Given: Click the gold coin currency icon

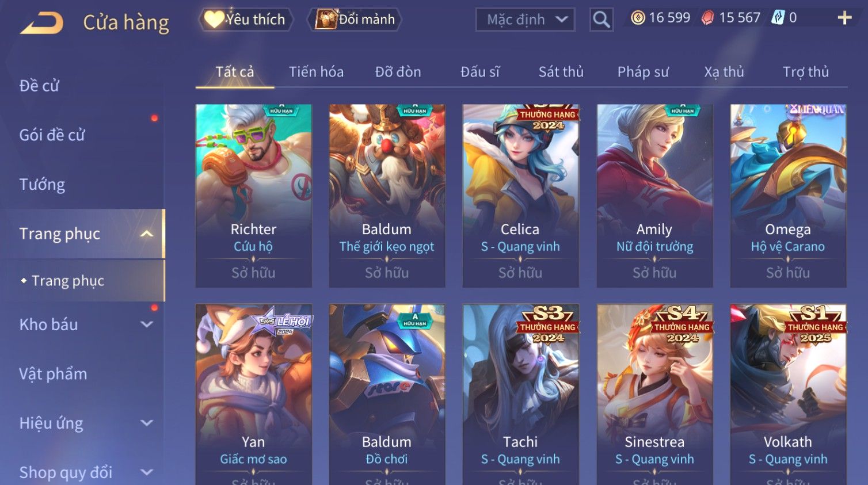Looking at the screenshot, I should point(638,18).
